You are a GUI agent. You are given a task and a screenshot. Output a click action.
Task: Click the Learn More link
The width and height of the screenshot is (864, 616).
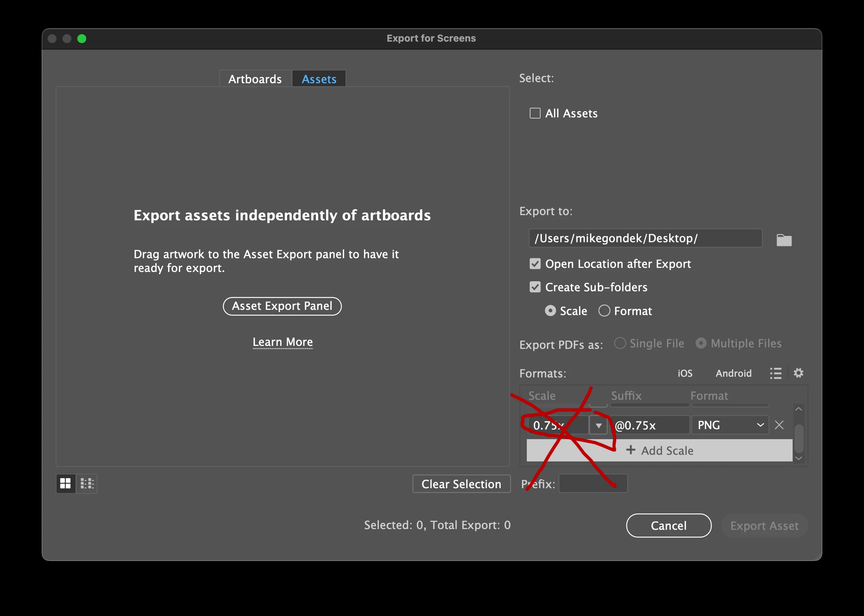283,342
